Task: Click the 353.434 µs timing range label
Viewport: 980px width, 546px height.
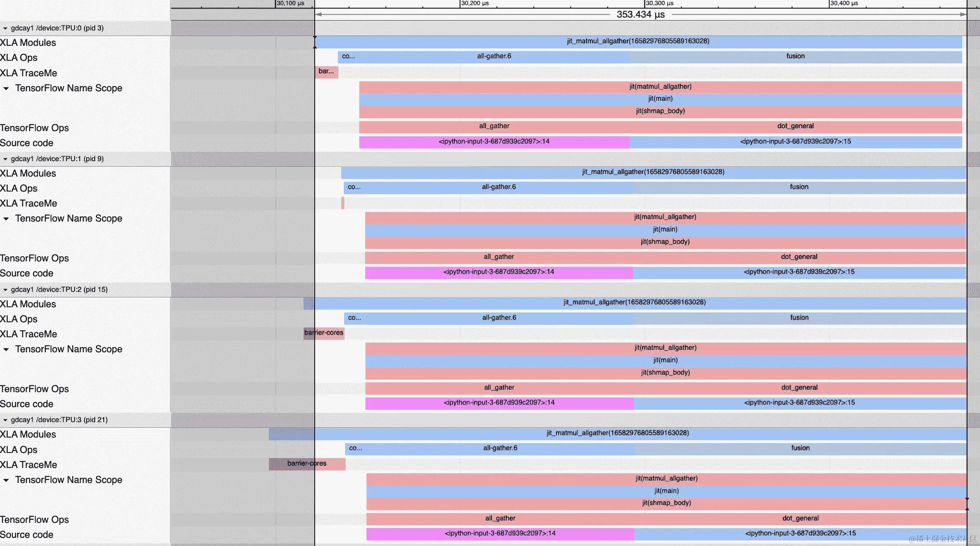Action: coord(640,15)
